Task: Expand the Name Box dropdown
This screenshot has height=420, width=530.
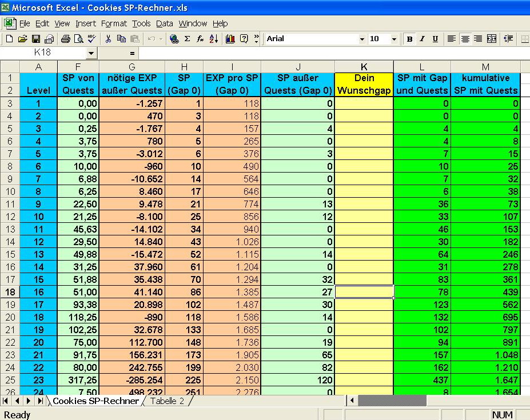Action: [x=91, y=53]
